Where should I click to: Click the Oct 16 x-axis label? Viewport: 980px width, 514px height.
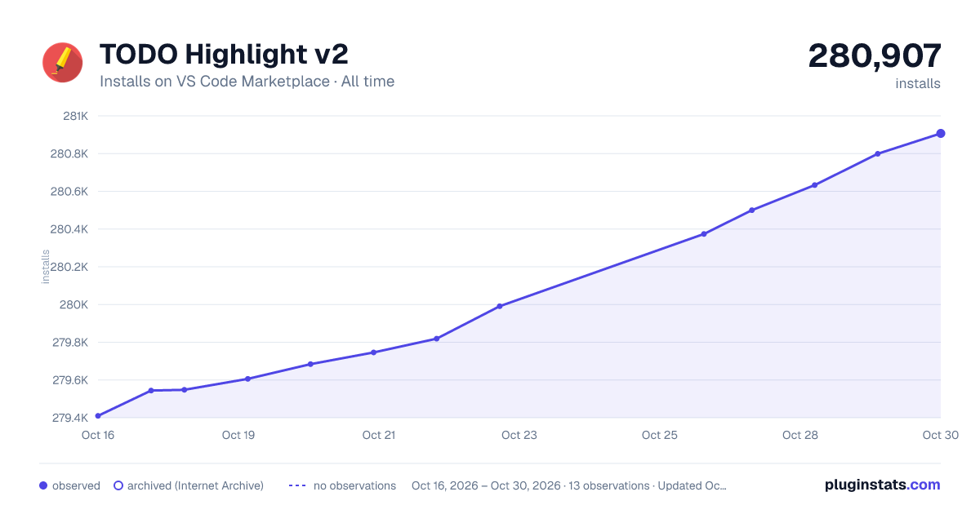[98, 435]
